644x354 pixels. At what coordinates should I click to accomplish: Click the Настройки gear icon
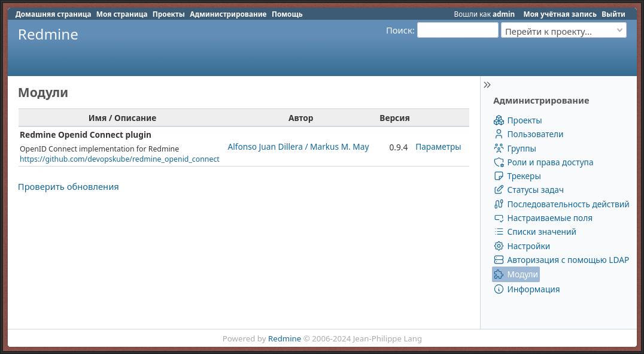tap(499, 246)
